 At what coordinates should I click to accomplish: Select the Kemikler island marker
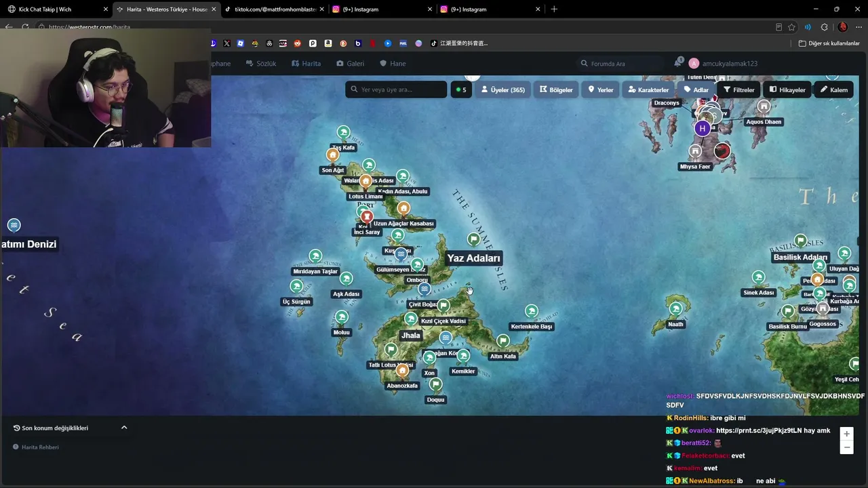coord(463,356)
